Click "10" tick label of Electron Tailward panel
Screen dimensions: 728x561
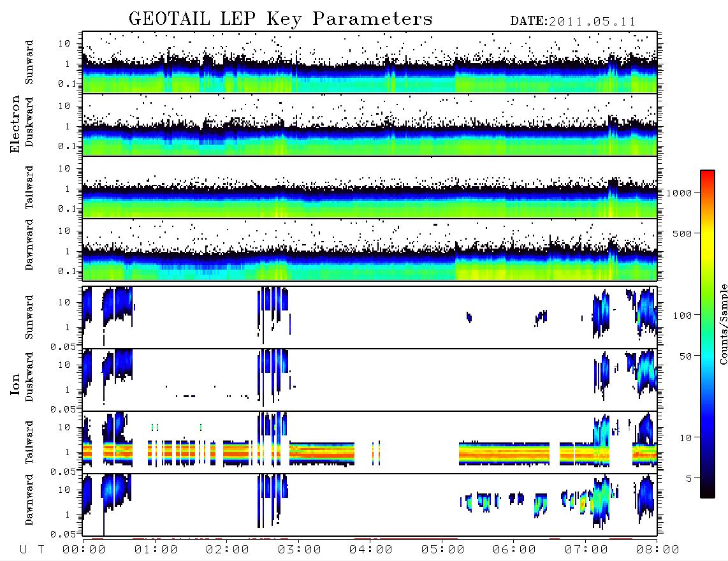64,168
